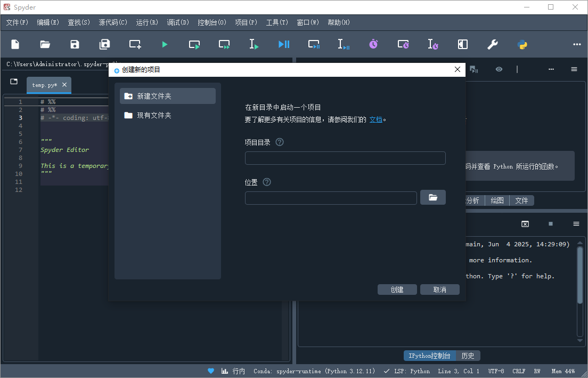Open the upper-right pane hamburger options menu
The height and width of the screenshot is (378, 588).
[x=574, y=69]
